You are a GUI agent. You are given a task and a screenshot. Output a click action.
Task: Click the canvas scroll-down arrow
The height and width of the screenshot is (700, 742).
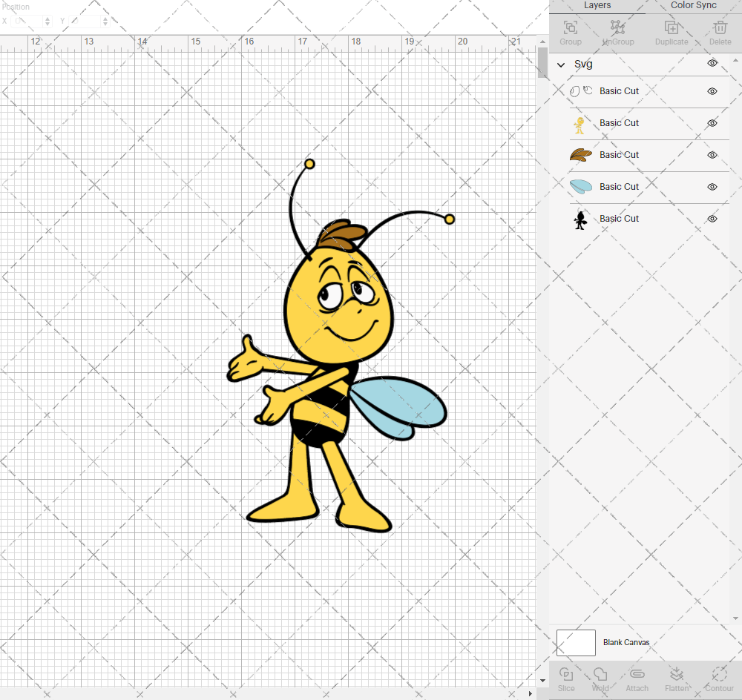(x=542, y=681)
